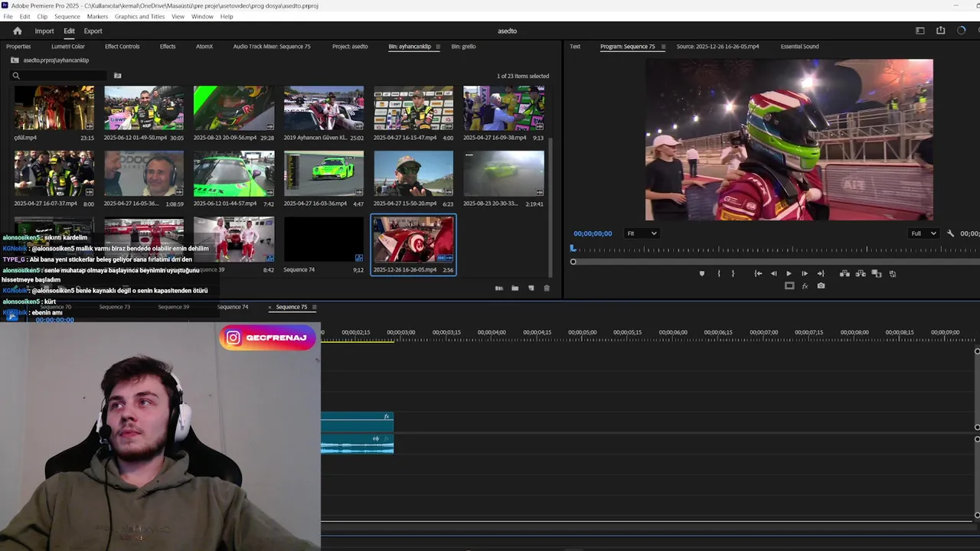Open Graphics and Titles menu
This screenshot has height=551, width=980.
click(x=139, y=16)
